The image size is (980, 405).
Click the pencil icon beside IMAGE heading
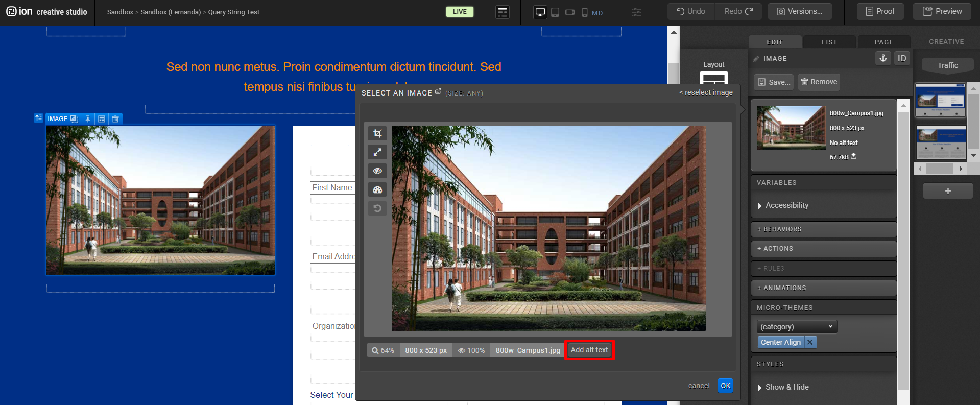pyautogui.click(x=756, y=59)
